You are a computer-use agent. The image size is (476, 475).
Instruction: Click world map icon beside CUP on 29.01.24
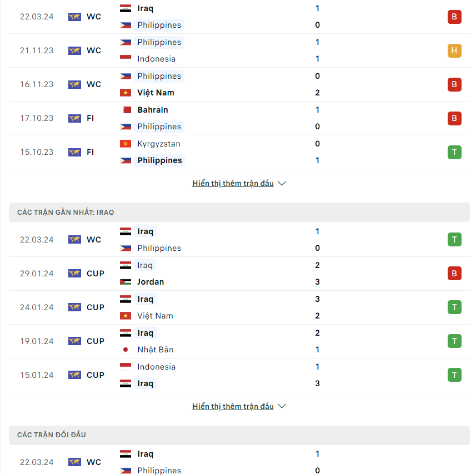(x=74, y=274)
